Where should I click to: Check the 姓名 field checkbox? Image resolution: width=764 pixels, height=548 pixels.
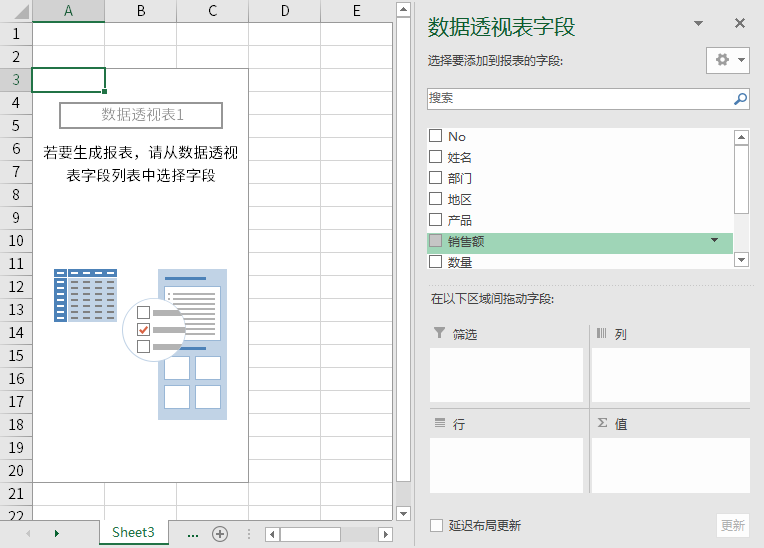[435, 157]
